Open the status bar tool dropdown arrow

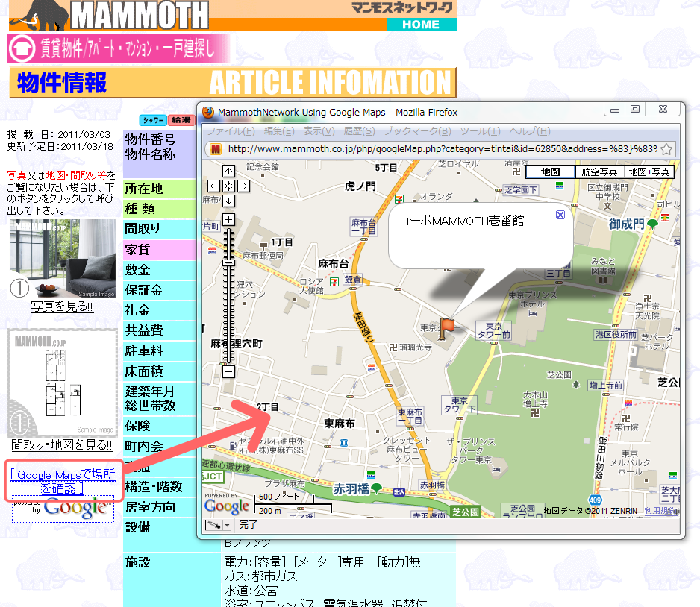pyautogui.click(x=227, y=526)
